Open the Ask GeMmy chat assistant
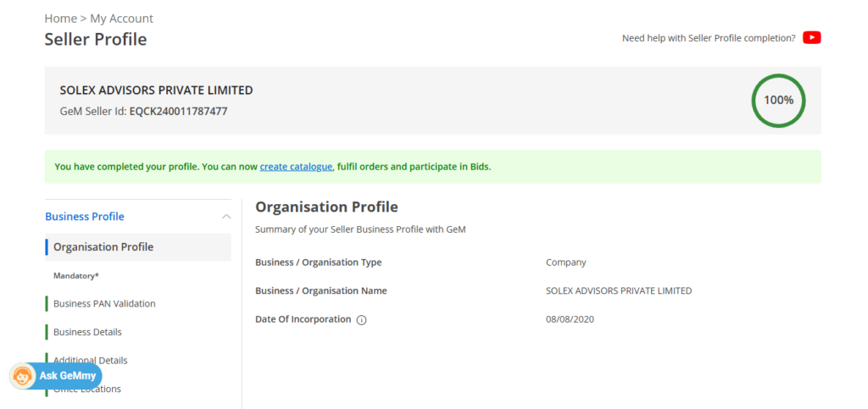Screen dimensions: 868x409 [x=56, y=376]
